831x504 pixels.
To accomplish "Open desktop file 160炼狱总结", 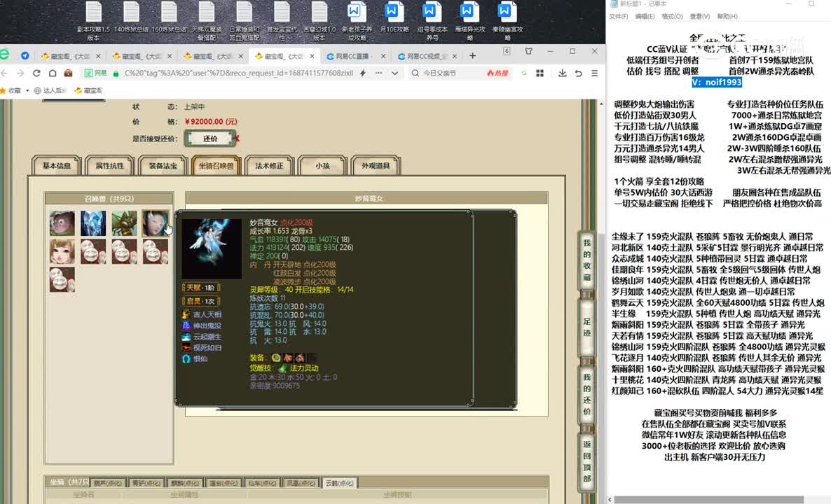I will pos(169,17).
